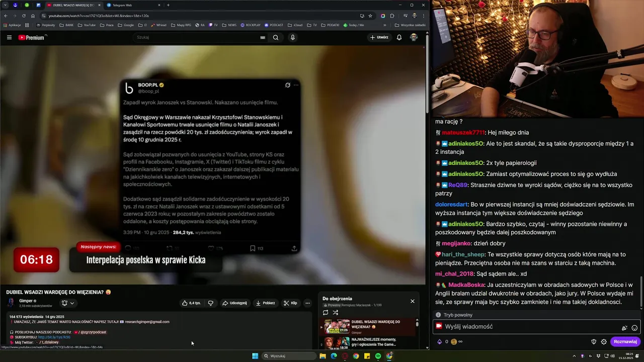Send message with the Rozmawiaj button
The image size is (644, 362).
click(625, 341)
